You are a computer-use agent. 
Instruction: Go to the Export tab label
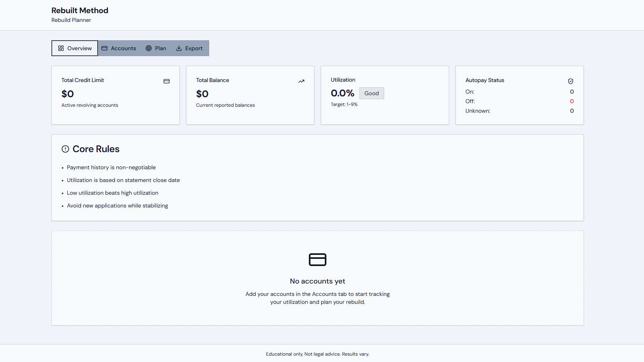pos(194,48)
